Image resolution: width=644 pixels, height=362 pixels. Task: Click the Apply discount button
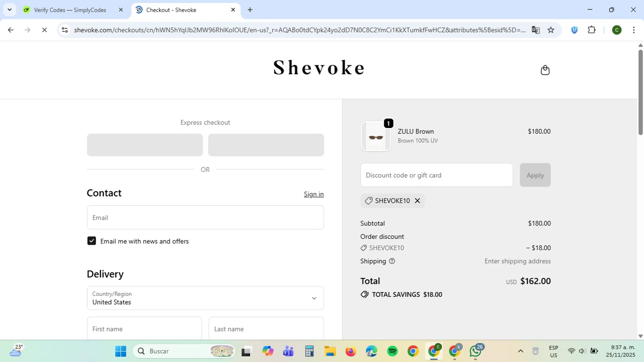tap(535, 175)
